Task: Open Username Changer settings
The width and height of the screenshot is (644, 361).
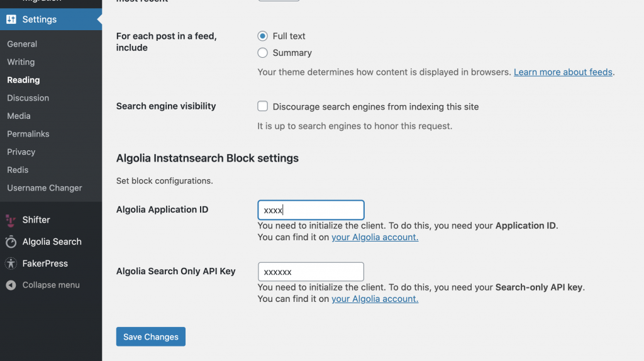Action: tap(45, 188)
